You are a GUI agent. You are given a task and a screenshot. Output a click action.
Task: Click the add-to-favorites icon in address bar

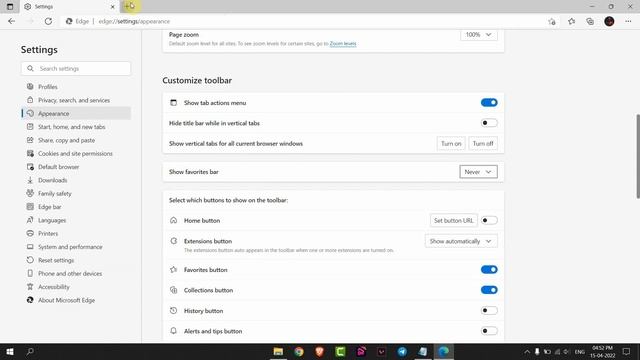552,21
